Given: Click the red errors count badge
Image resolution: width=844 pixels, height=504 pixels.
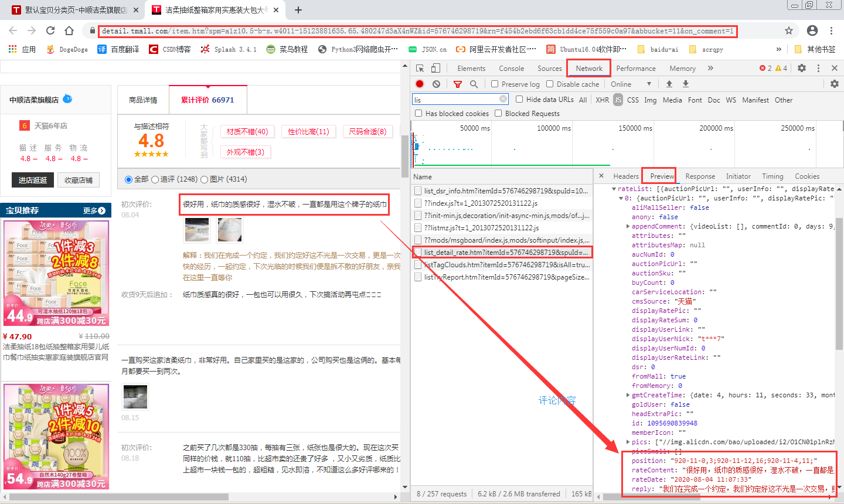Looking at the screenshot, I should click(765, 68).
